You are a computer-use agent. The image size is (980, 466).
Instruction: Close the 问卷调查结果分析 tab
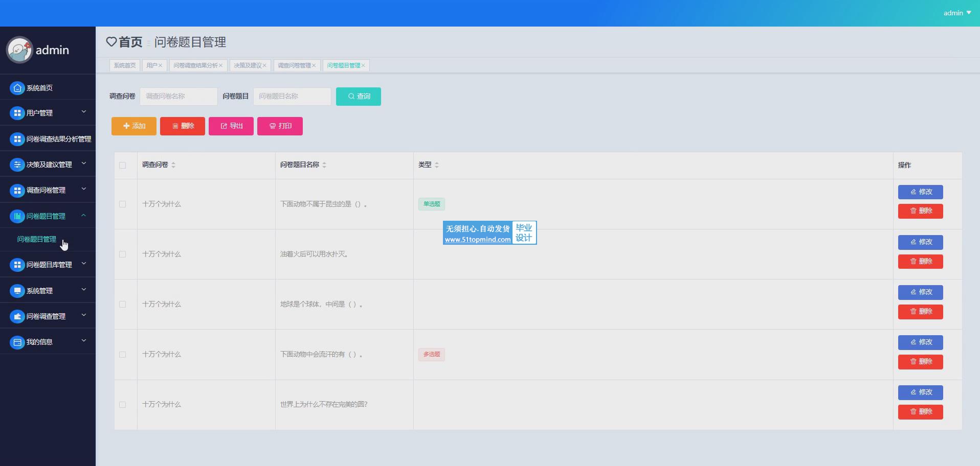pos(220,65)
